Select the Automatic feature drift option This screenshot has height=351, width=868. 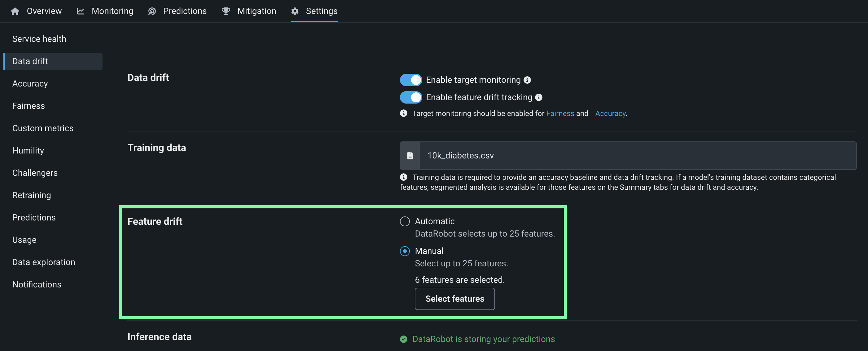[x=405, y=221]
